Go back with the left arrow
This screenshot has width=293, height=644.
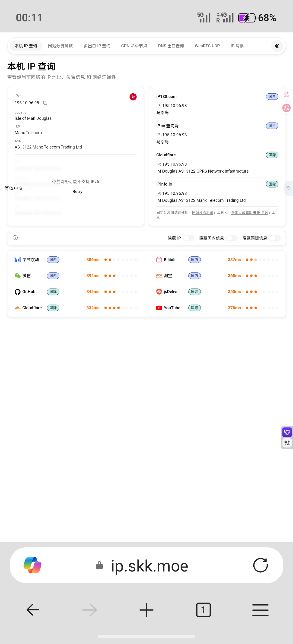coord(33,610)
